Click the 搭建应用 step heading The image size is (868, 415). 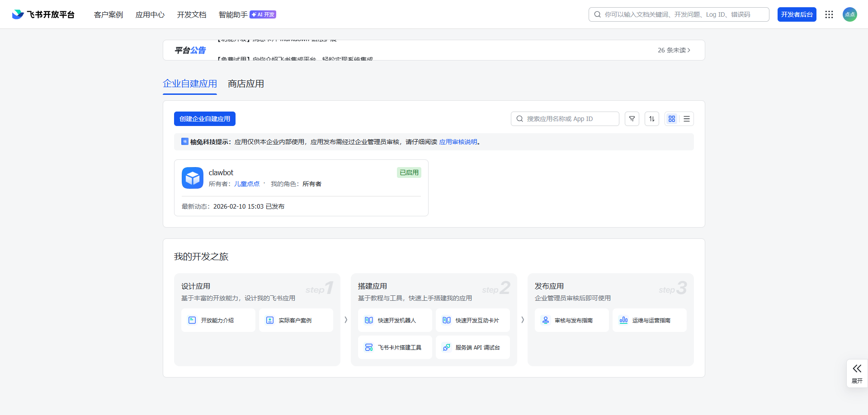tap(373, 286)
